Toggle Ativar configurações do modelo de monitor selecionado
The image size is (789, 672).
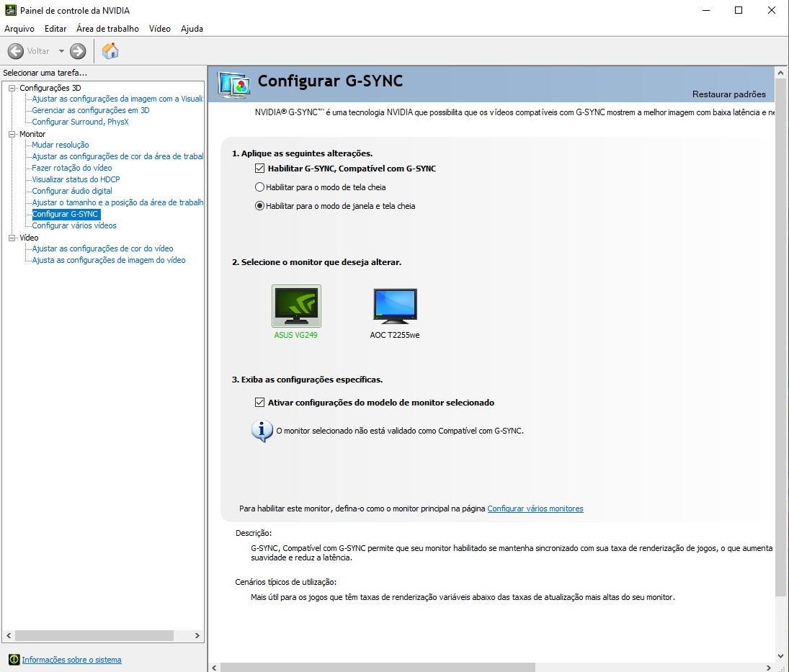click(x=259, y=403)
